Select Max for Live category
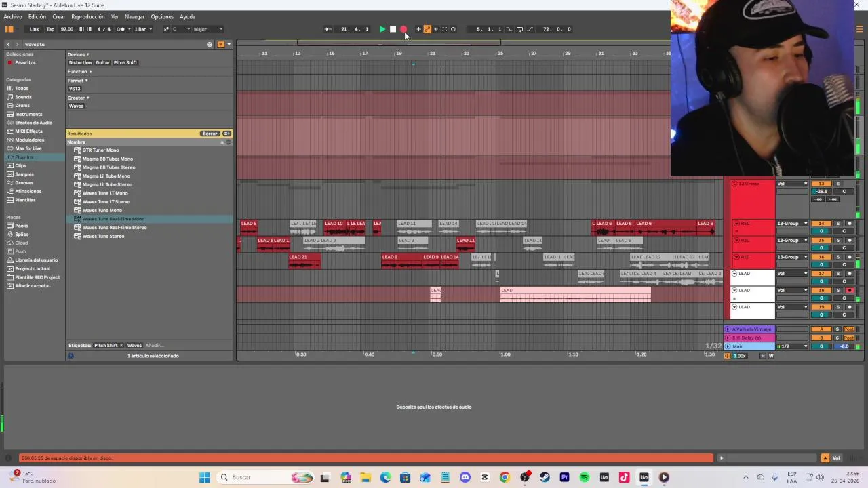Image resolution: width=868 pixels, height=488 pixels. click(x=28, y=148)
